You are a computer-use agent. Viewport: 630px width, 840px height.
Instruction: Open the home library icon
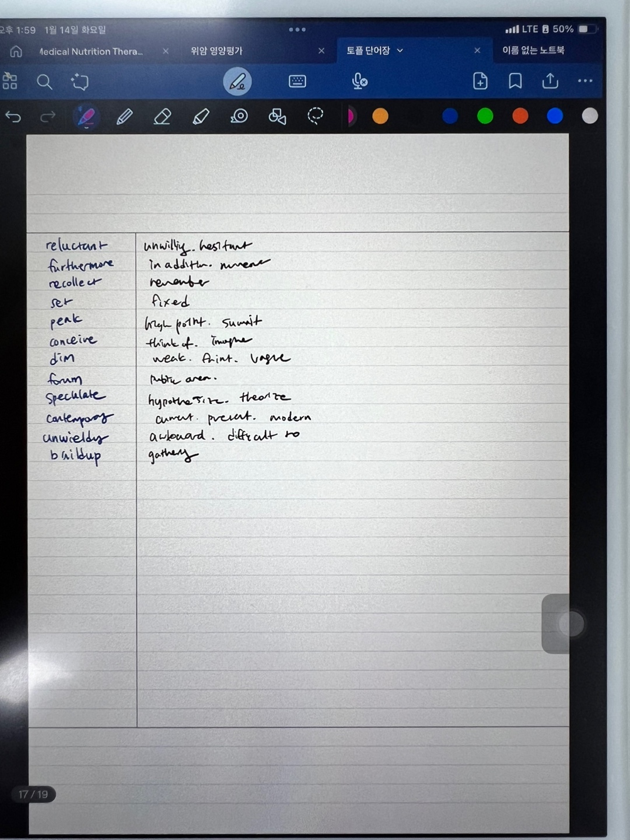(x=16, y=51)
